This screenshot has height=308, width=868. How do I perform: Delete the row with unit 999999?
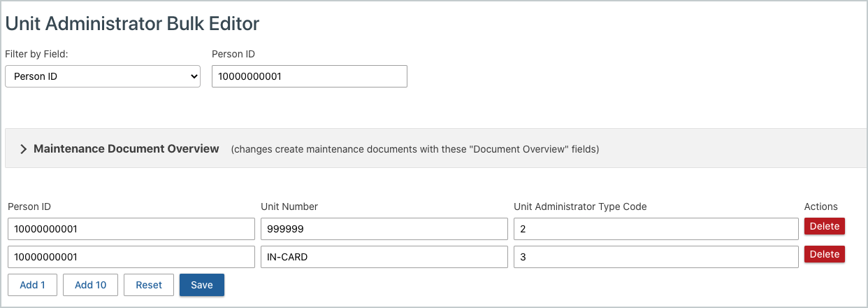coord(824,226)
